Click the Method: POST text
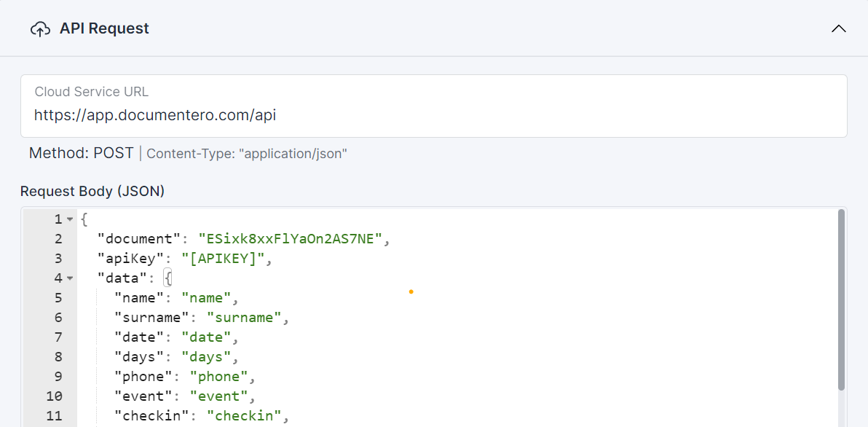Viewport: 868px width, 427px height. (x=82, y=153)
